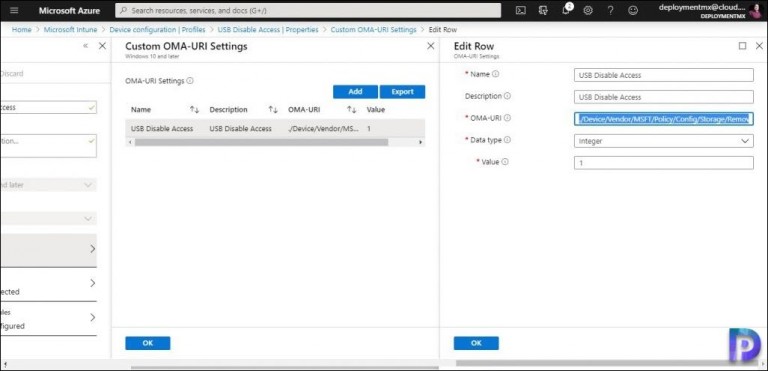768x371 pixels.
Task: Click the OMA-URI input field
Action: pyautogui.click(x=664, y=119)
